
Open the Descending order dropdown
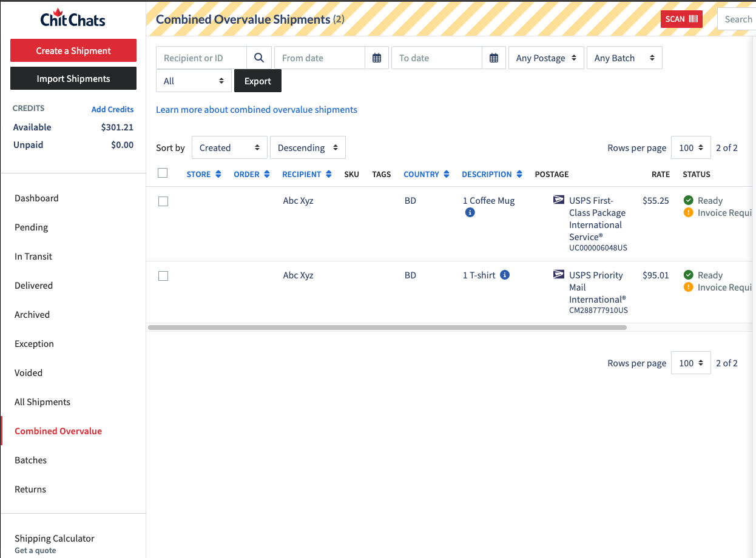click(x=308, y=147)
